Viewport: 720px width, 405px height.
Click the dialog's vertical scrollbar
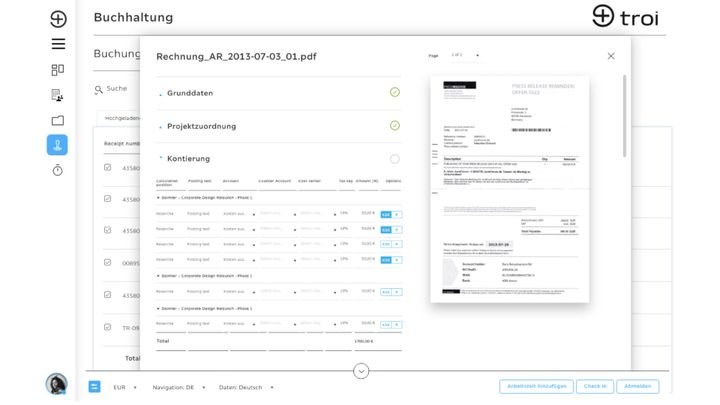pos(624,116)
